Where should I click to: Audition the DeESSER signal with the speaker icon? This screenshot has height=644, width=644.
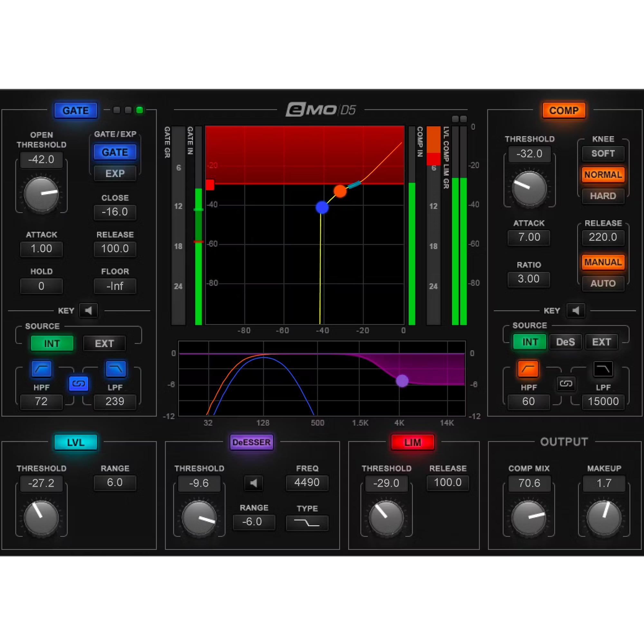click(254, 483)
